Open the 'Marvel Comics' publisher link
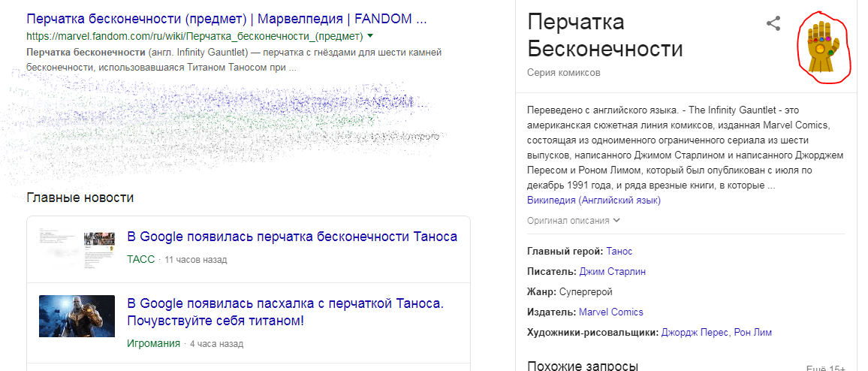The width and height of the screenshot is (868, 371). [x=611, y=312]
